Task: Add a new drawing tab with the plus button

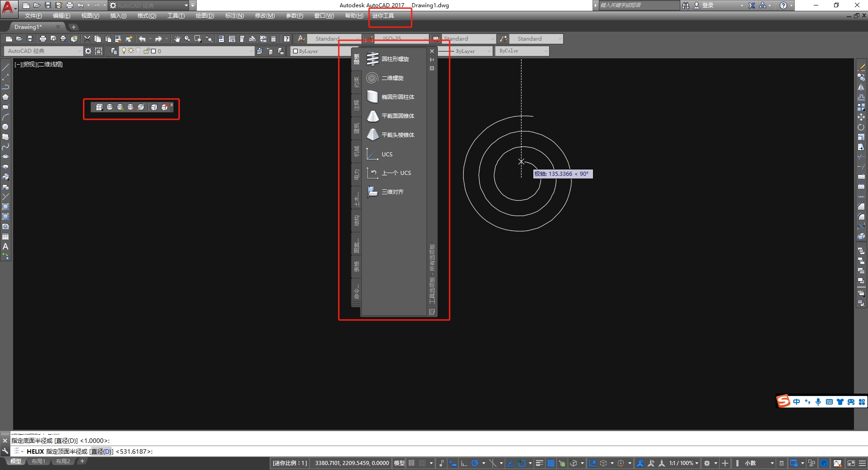Action: 74,27
